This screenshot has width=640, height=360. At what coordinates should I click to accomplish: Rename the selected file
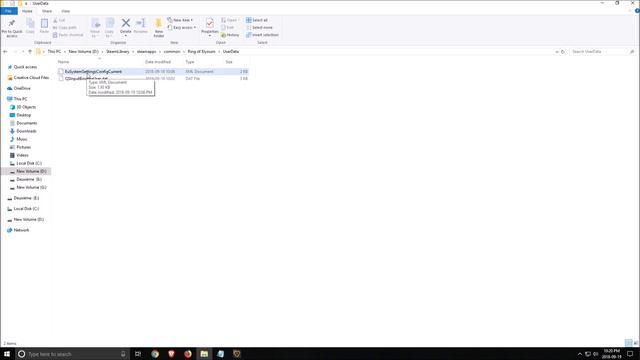[141, 26]
